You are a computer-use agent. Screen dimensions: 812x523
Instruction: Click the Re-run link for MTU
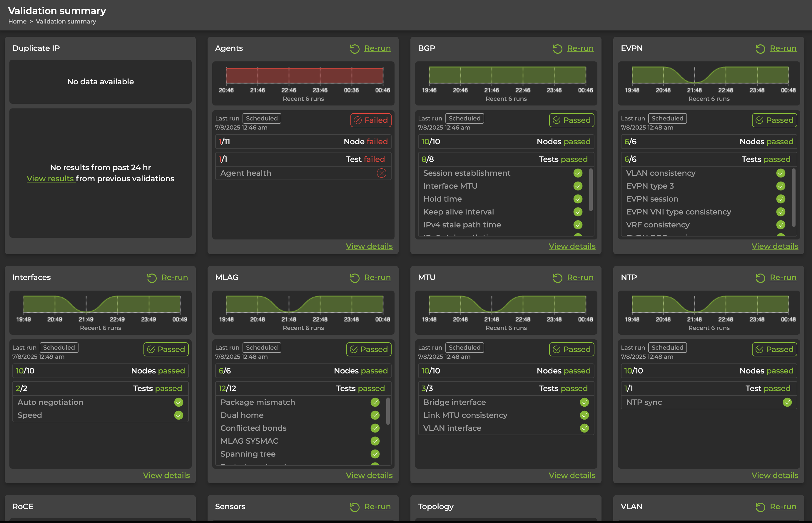point(580,277)
